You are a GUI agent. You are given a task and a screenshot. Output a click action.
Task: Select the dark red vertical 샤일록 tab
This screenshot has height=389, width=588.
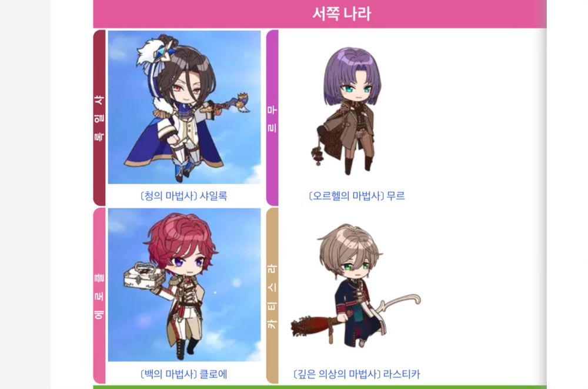point(99,118)
